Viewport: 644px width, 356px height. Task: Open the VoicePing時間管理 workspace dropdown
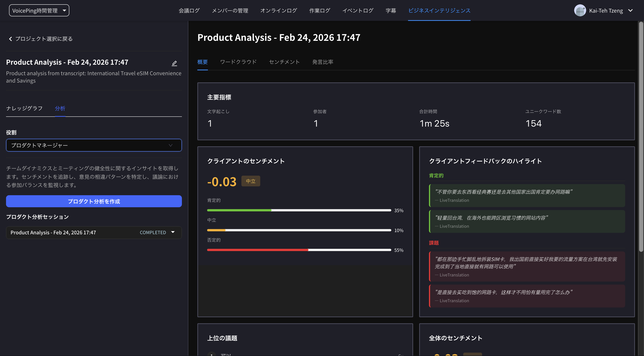[x=39, y=10]
